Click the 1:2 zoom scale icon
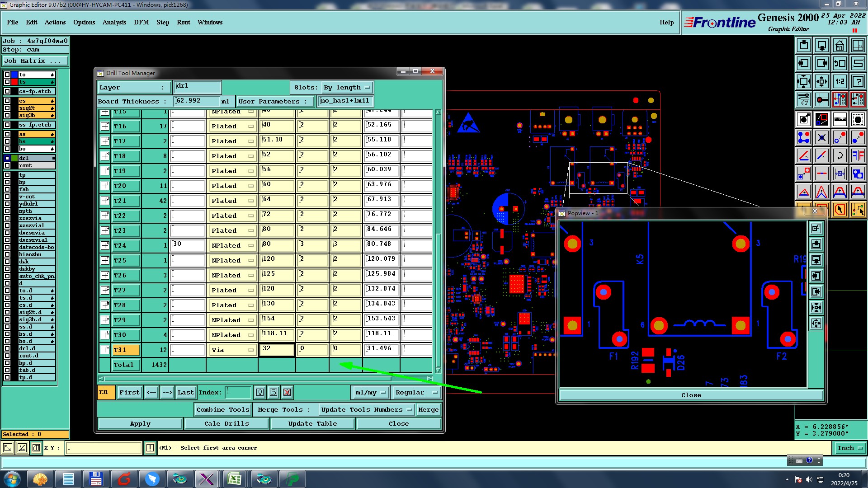Image resolution: width=868 pixels, height=488 pixels. 840,81
